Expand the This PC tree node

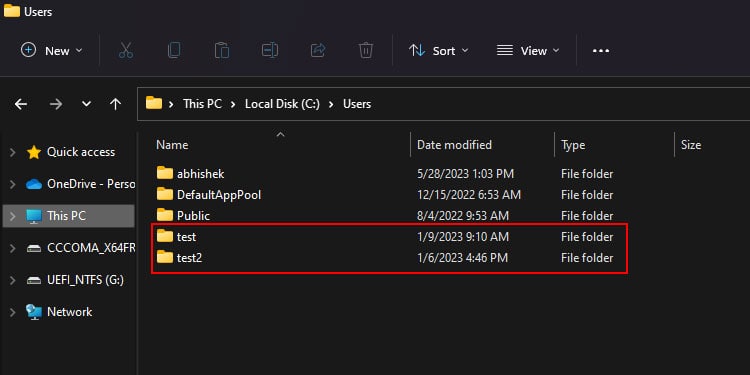[13, 216]
